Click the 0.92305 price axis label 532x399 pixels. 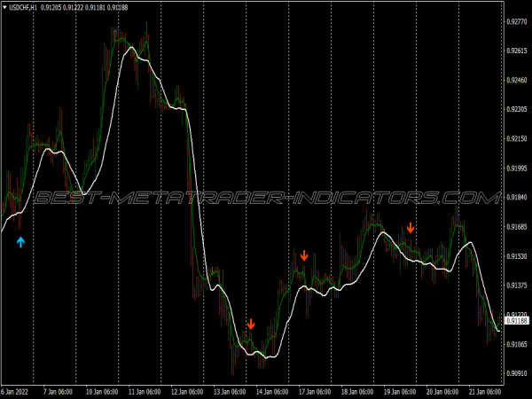[514, 109]
